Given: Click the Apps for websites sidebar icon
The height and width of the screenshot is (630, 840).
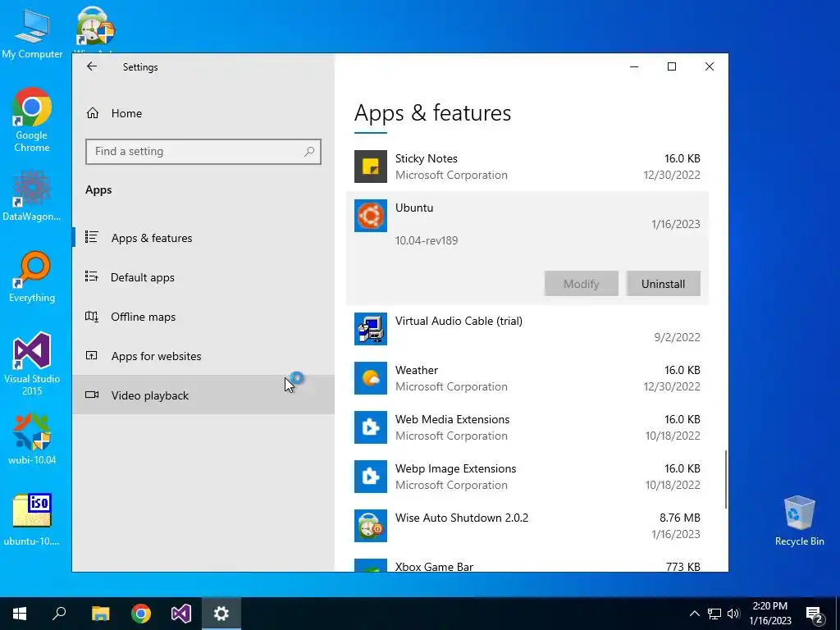Looking at the screenshot, I should pyautogui.click(x=92, y=355).
